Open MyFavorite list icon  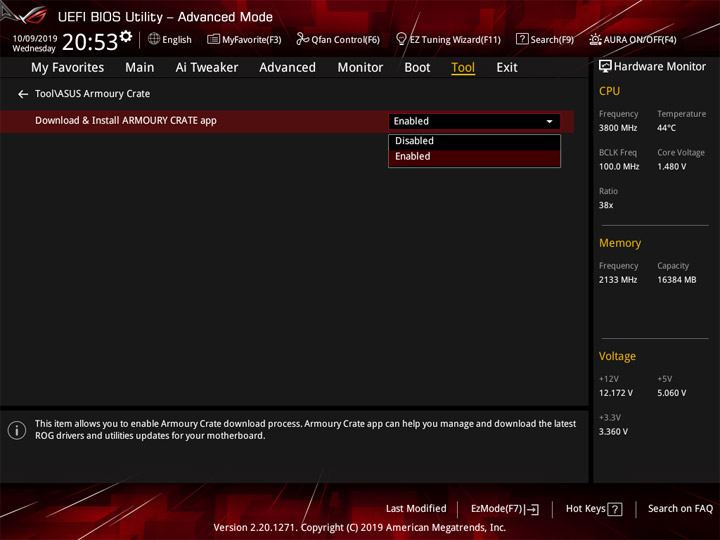click(213, 39)
